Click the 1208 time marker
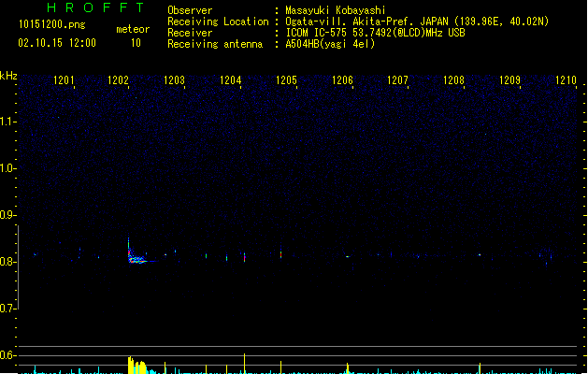 [x=453, y=80]
